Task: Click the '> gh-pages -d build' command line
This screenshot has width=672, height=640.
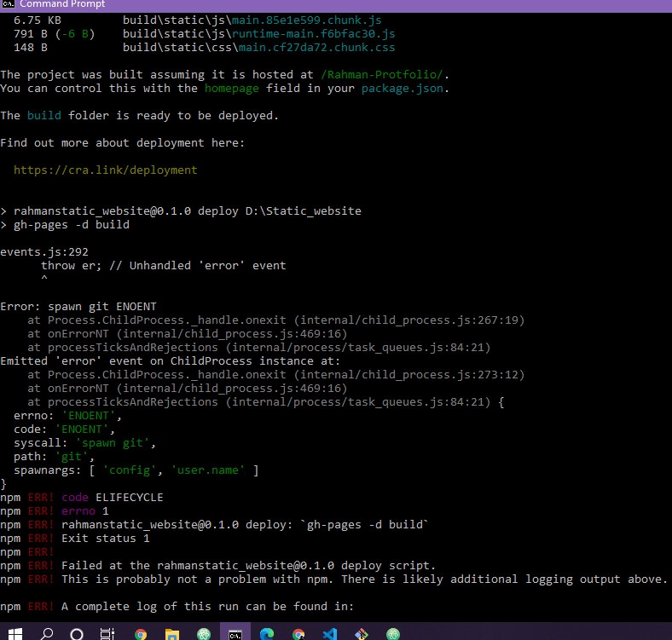Action: (x=65, y=225)
